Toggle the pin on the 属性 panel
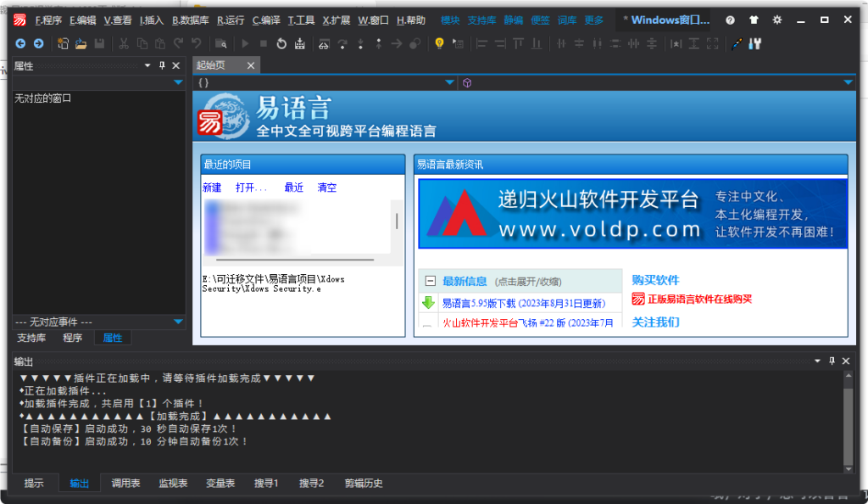 [162, 65]
